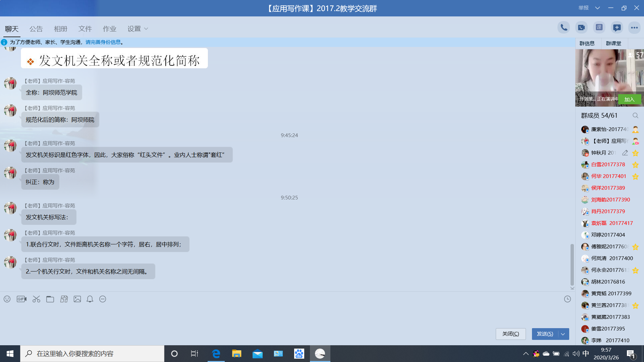
Task: Switch to the 公告 tab
Action: 36,29
